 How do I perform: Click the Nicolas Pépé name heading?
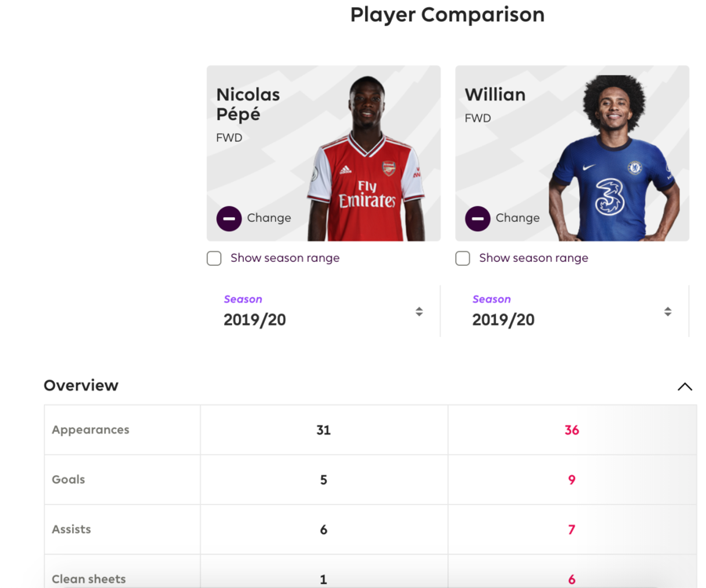click(248, 104)
